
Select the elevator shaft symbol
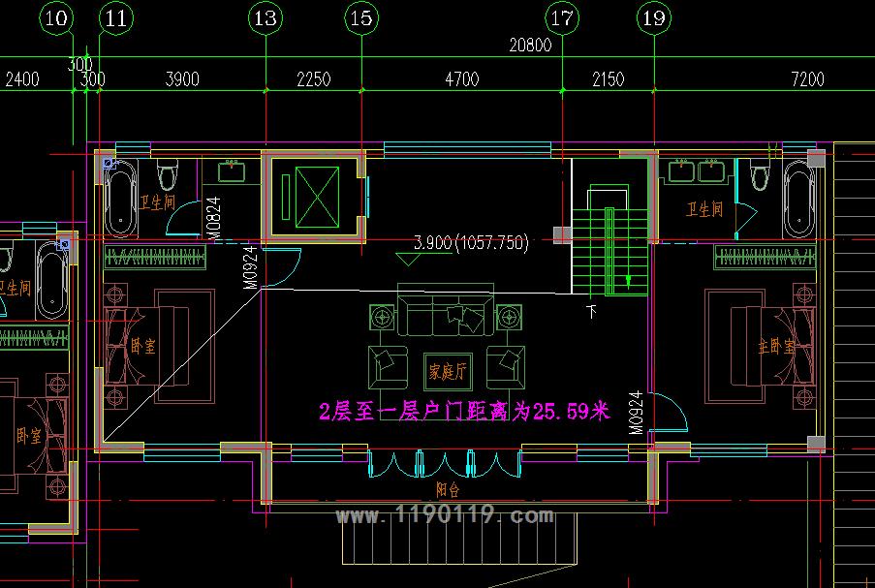[x=310, y=194]
